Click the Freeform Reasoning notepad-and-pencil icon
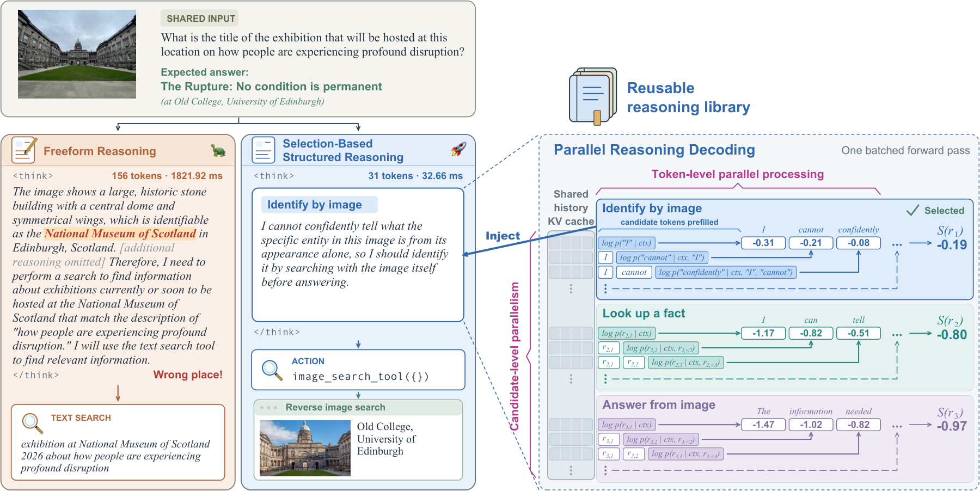Viewport: 980px width, 491px height. (x=24, y=150)
